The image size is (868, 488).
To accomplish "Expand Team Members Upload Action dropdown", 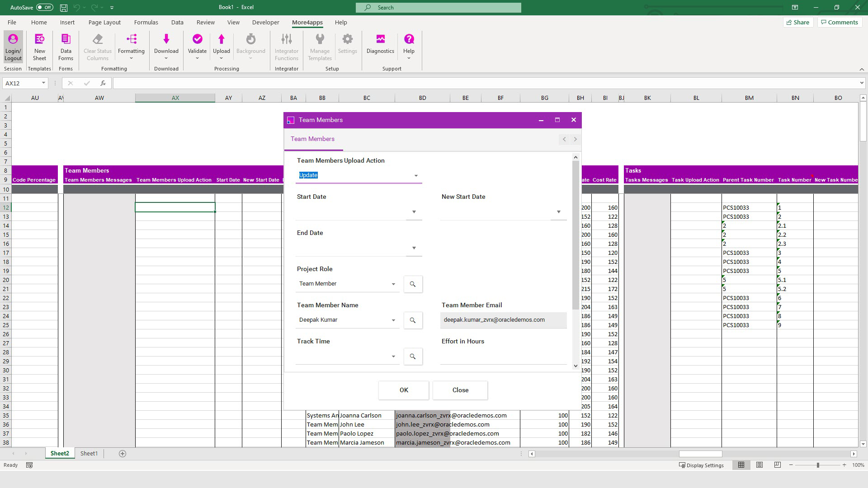I will point(416,176).
